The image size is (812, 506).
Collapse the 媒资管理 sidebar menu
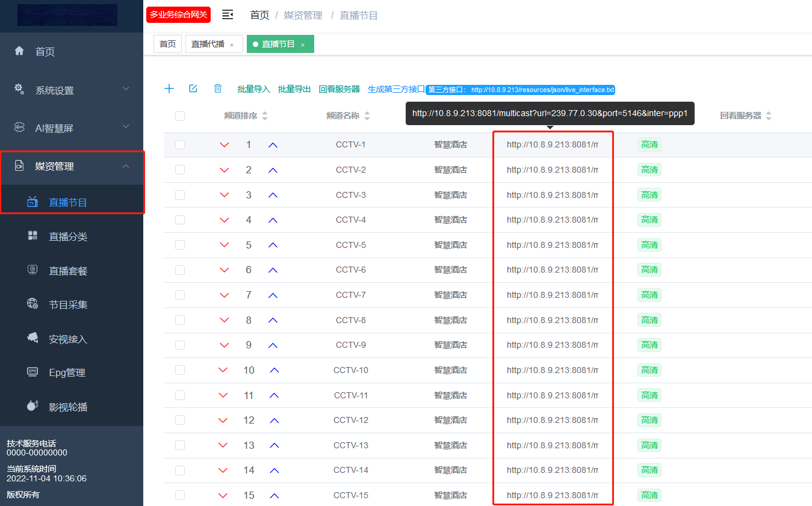[72, 166]
